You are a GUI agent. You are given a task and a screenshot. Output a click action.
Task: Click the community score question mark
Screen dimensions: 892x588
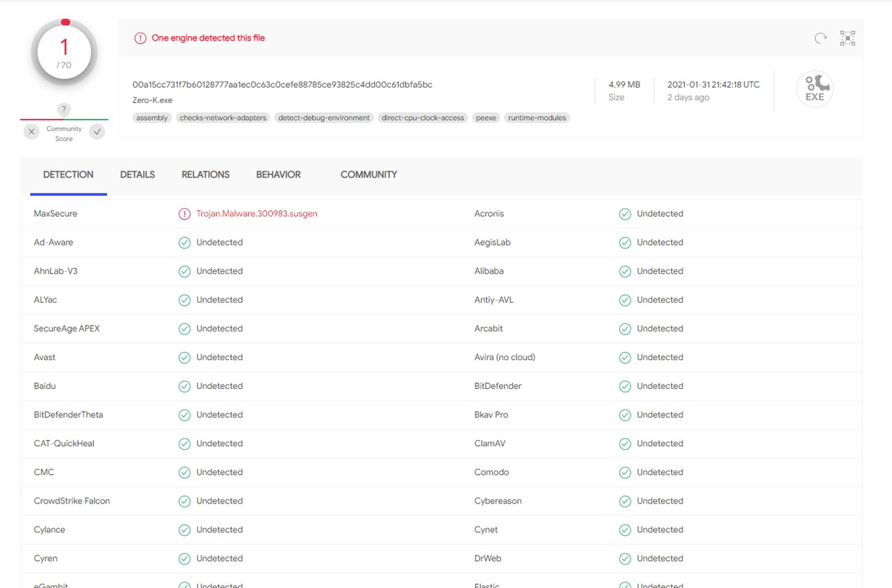64,110
